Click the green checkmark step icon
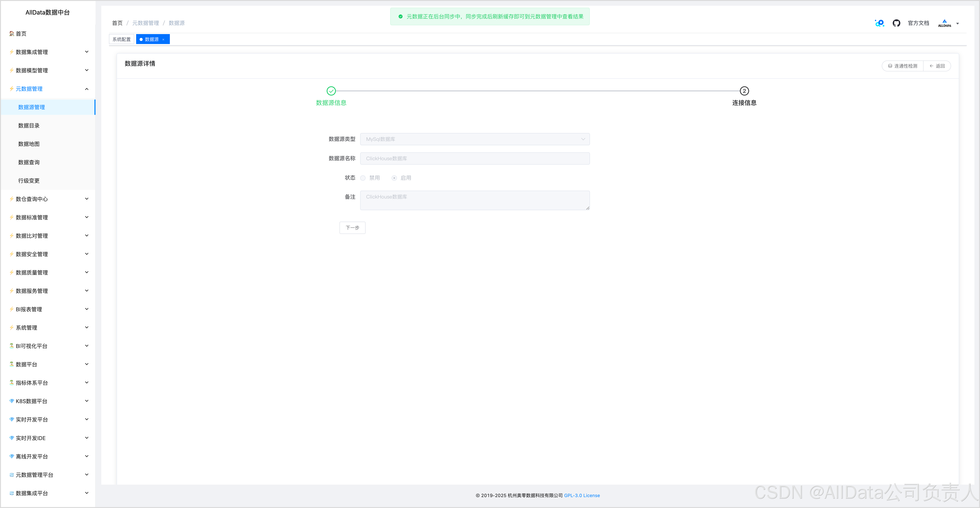980x508 pixels. [x=331, y=91]
